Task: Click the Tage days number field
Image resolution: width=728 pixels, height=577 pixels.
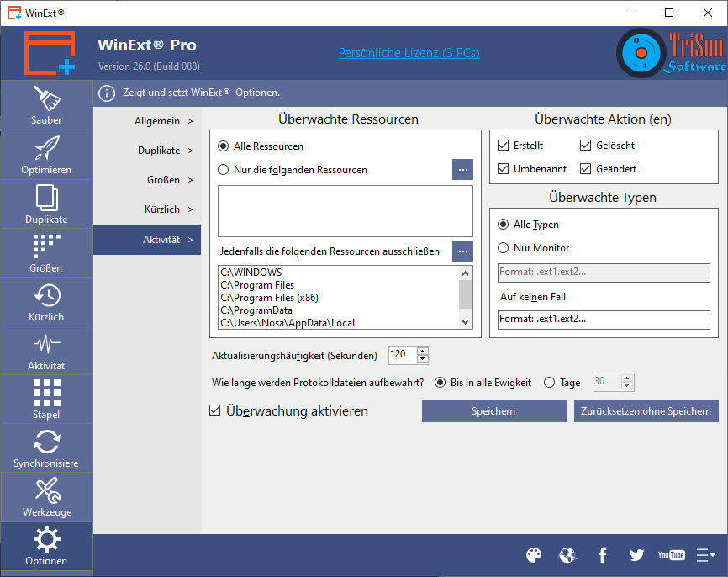Action: pos(607,382)
